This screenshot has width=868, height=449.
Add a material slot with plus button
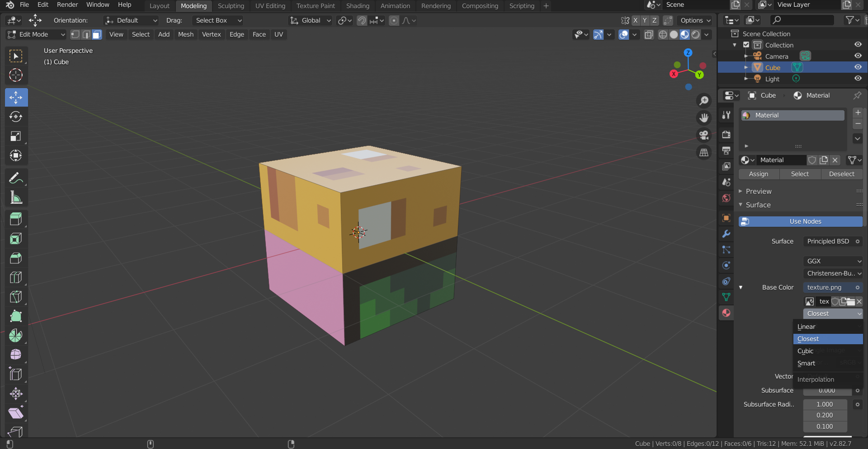(x=858, y=112)
